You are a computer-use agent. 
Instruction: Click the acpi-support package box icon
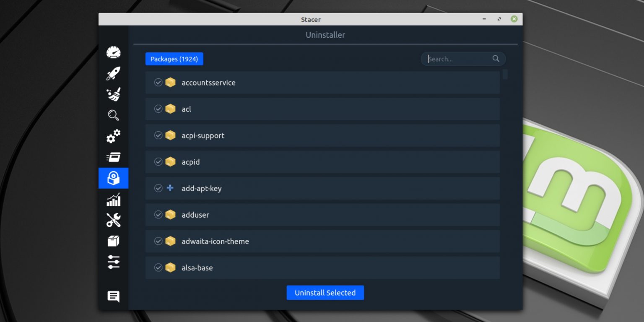[170, 135]
